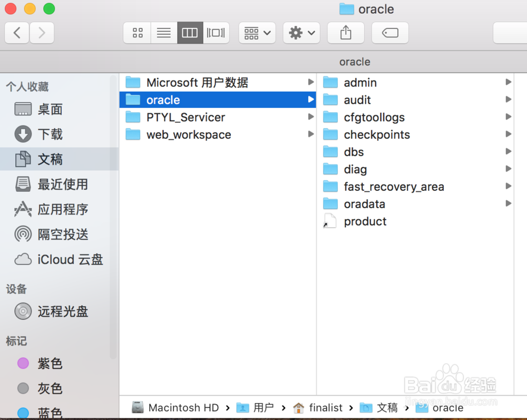Select the oradata folder
This screenshot has height=420, width=527.
[415, 204]
